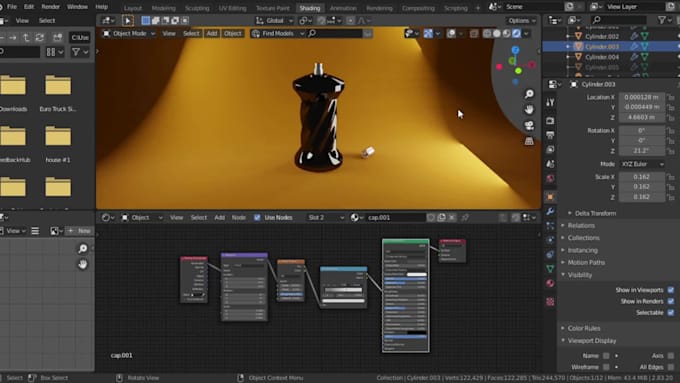Open the Node menu in node editor
This screenshot has height=383, width=680.
(x=239, y=217)
